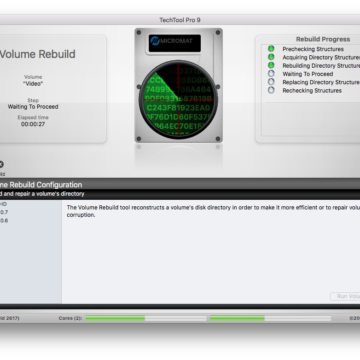The image size is (360, 360).
Task: Click the stop rebuild X icon
Action: (x=1, y=164)
